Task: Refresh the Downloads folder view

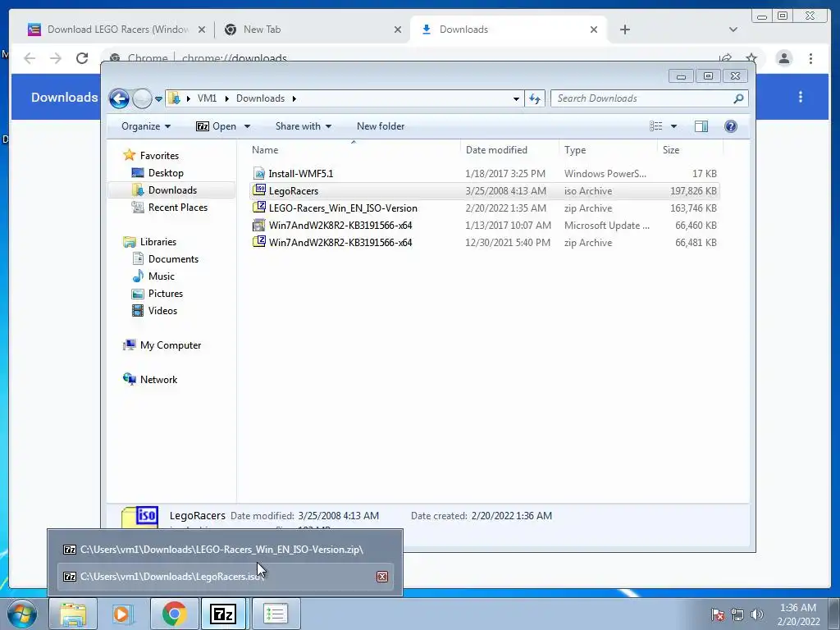Action: [535, 98]
